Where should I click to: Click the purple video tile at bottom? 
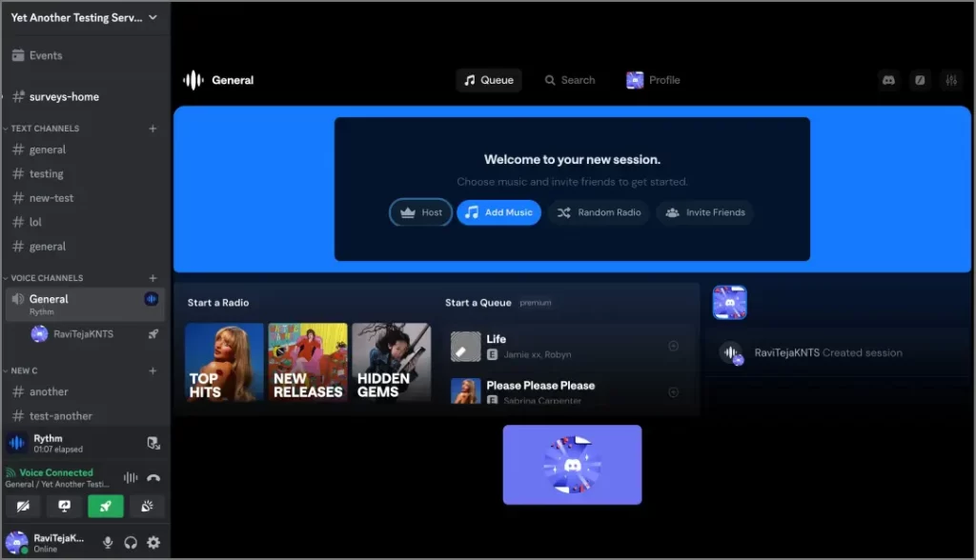click(x=572, y=465)
